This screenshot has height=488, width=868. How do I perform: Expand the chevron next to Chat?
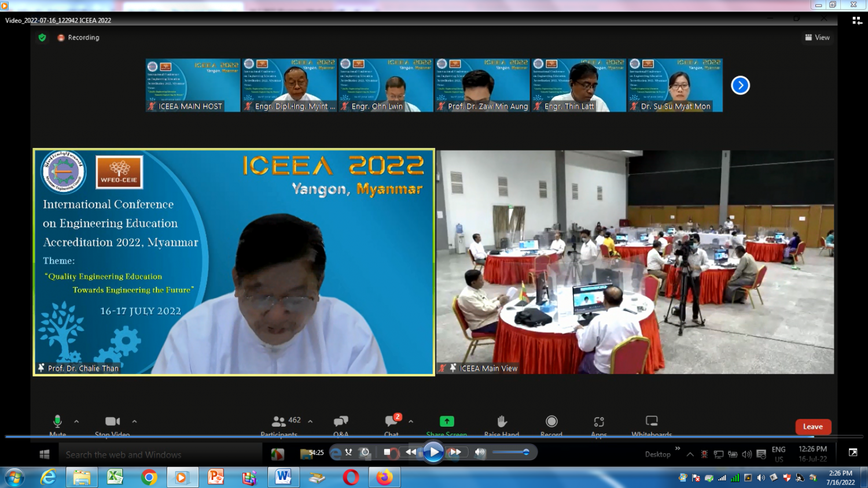411,422
